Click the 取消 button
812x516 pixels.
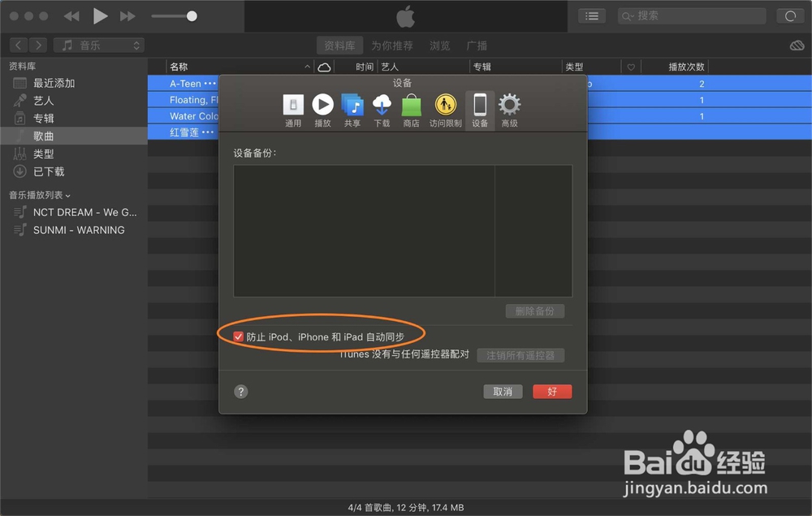click(503, 392)
